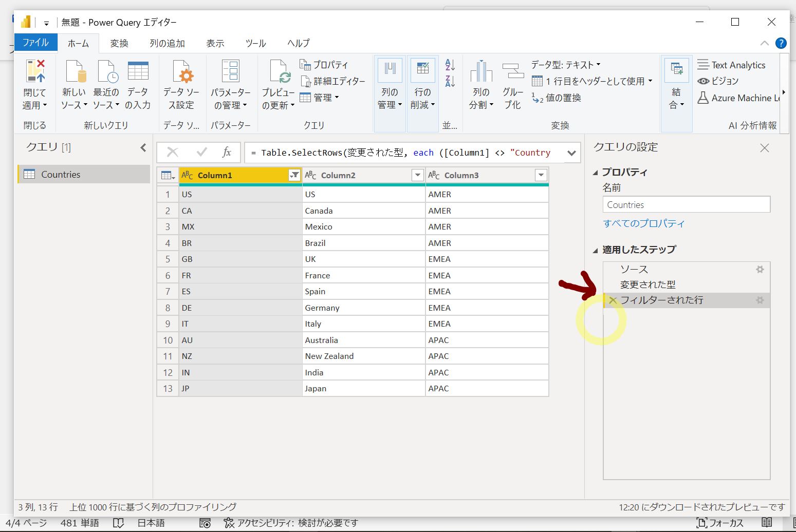The height and width of the screenshot is (532, 796).
Task: Sort descending with the Z-A icon
Action: (450, 81)
